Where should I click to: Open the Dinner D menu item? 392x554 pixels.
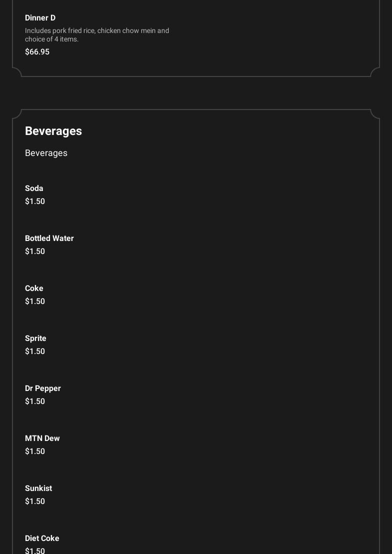point(40,18)
